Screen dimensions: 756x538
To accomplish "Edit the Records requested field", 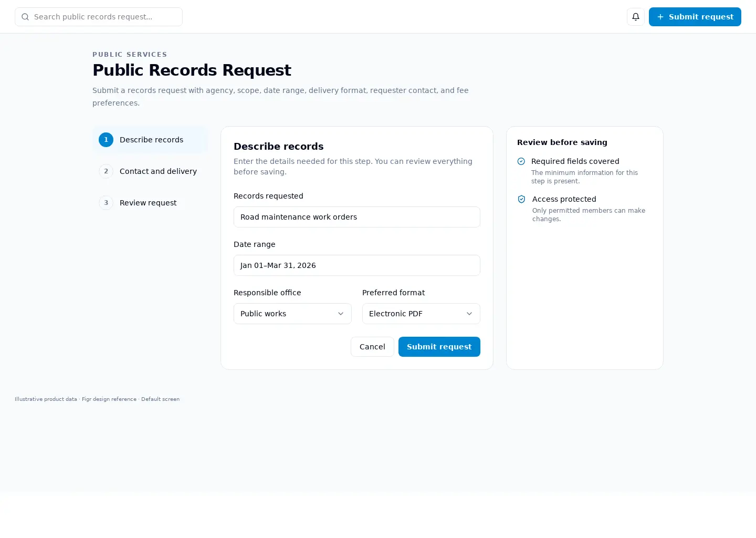I will tap(357, 217).
